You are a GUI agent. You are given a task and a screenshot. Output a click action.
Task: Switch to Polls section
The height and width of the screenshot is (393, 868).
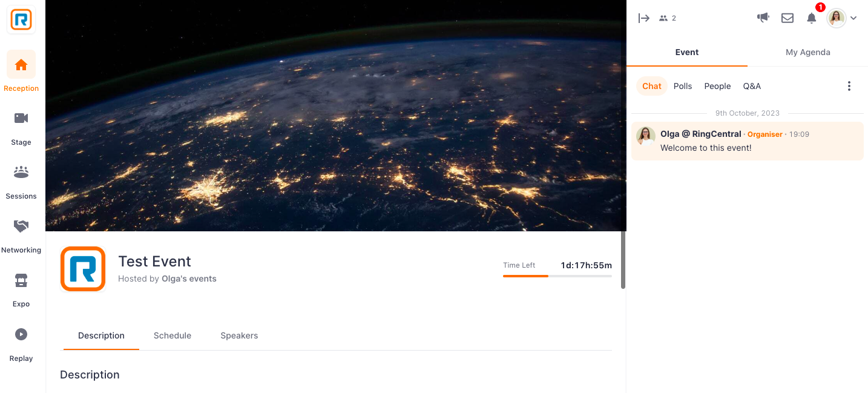pyautogui.click(x=683, y=86)
